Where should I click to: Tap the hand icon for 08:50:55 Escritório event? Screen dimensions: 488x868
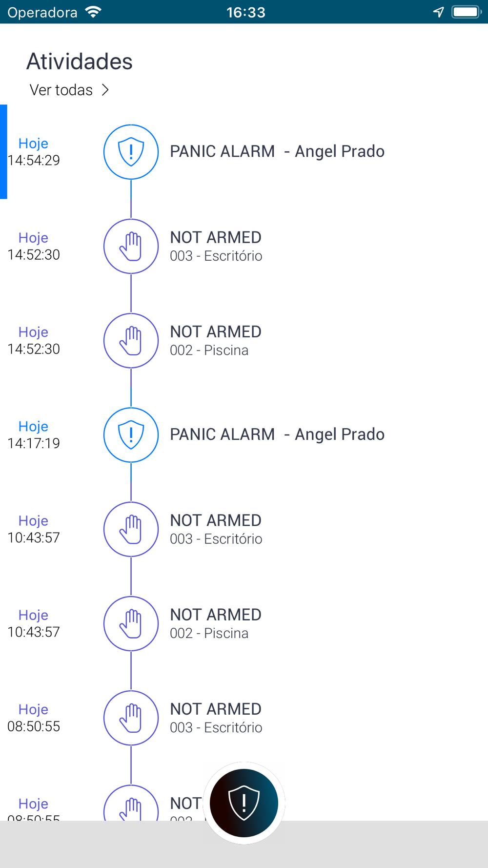click(131, 718)
